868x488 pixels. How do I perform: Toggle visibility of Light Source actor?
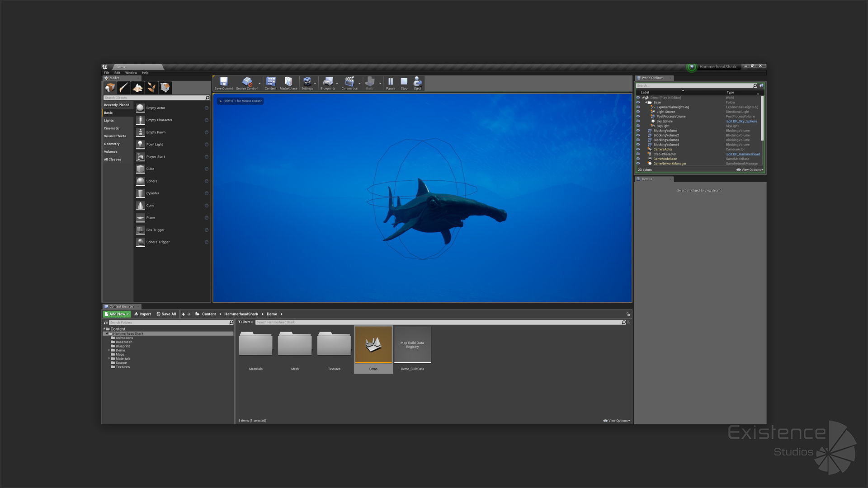pos(638,112)
